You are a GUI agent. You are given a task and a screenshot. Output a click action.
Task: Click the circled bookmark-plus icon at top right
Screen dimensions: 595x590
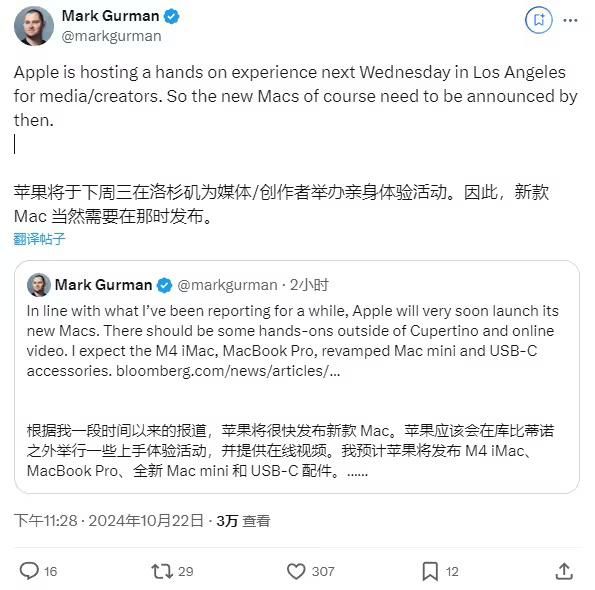tap(539, 20)
